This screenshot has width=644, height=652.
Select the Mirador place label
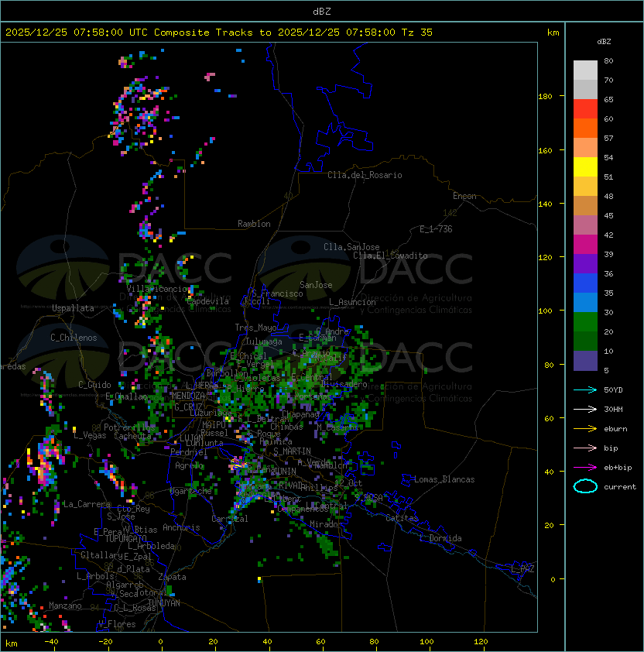(327, 524)
